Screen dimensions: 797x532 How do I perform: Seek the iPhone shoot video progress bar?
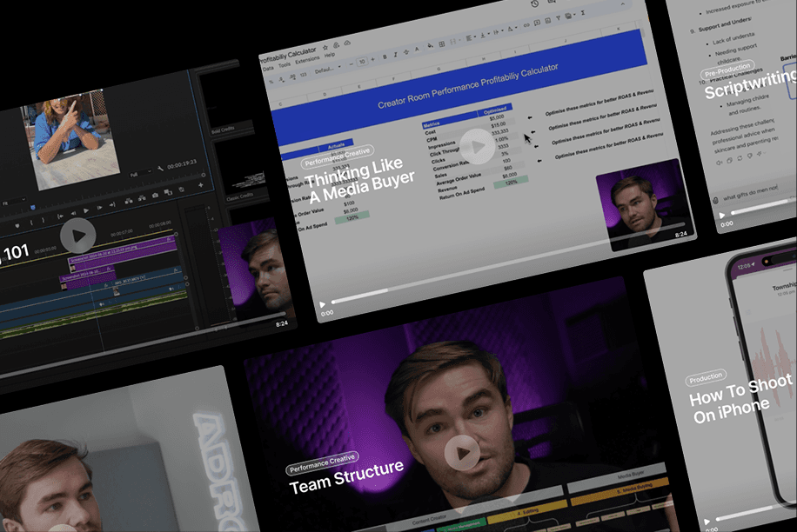click(754, 512)
